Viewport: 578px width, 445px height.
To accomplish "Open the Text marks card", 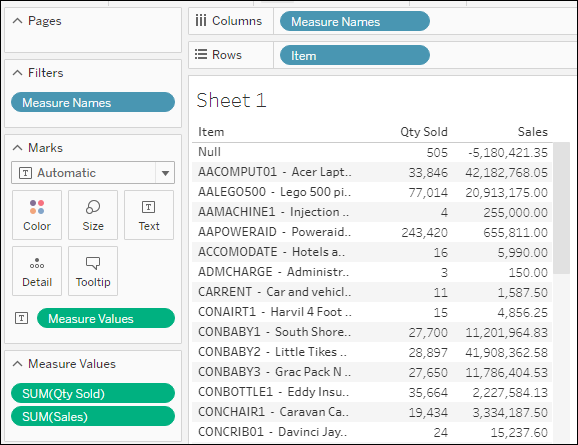I will [x=149, y=215].
